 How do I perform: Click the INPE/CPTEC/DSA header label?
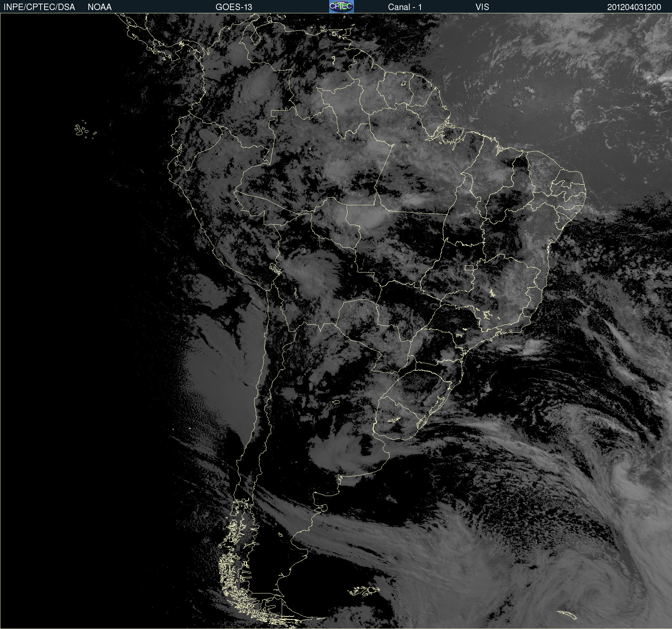39,7
